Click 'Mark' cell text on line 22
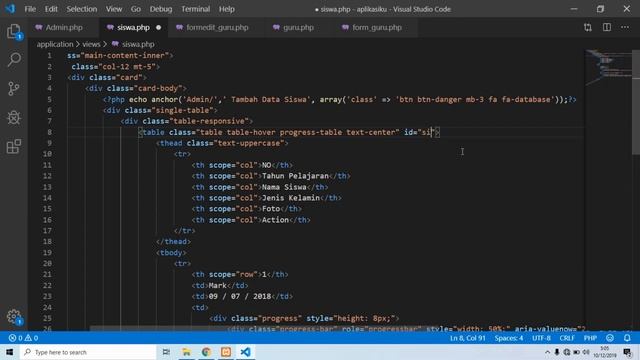The image size is (640, 360). [x=218, y=286]
